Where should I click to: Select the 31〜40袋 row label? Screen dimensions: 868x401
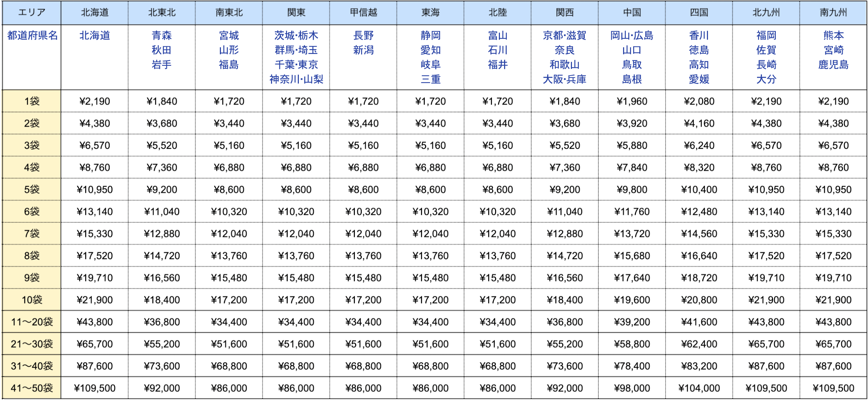[32, 366]
